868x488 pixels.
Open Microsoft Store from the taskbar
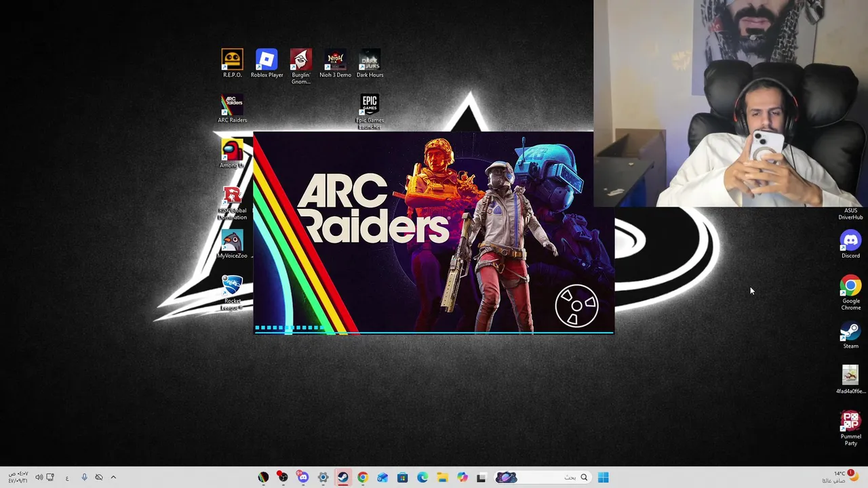402,477
